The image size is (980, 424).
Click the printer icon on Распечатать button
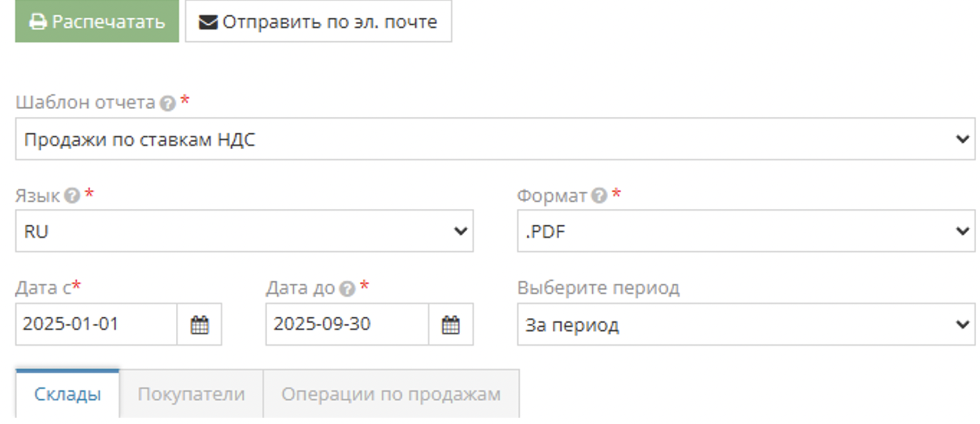[39, 21]
